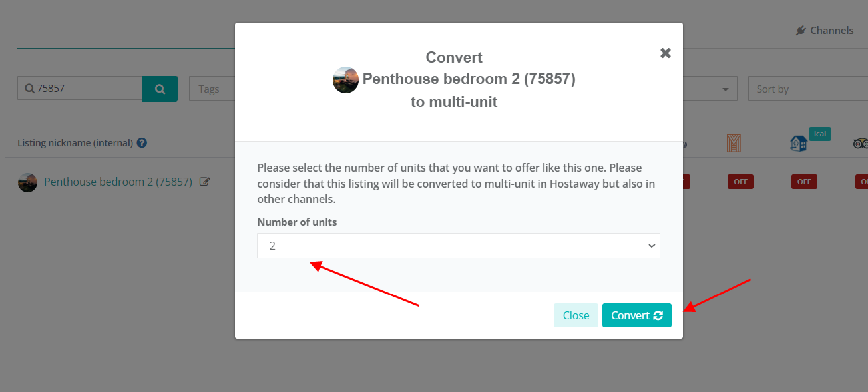
Task: Expand the Sort by dropdown
Action: (808, 89)
